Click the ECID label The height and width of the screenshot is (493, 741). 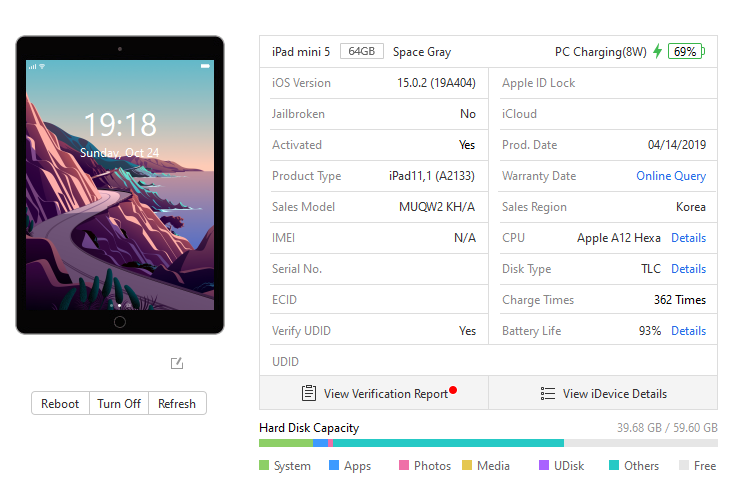[x=284, y=300]
